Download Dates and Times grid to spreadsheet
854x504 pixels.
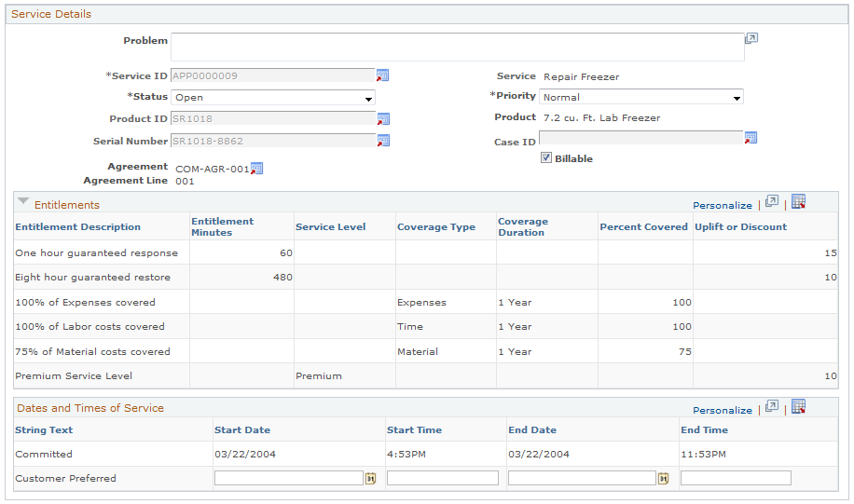point(798,406)
